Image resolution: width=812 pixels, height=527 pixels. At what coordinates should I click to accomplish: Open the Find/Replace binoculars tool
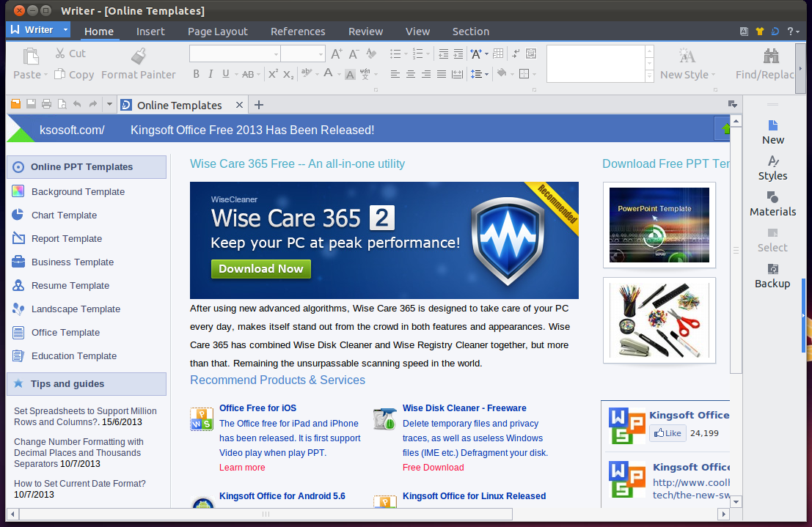pos(771,56)
